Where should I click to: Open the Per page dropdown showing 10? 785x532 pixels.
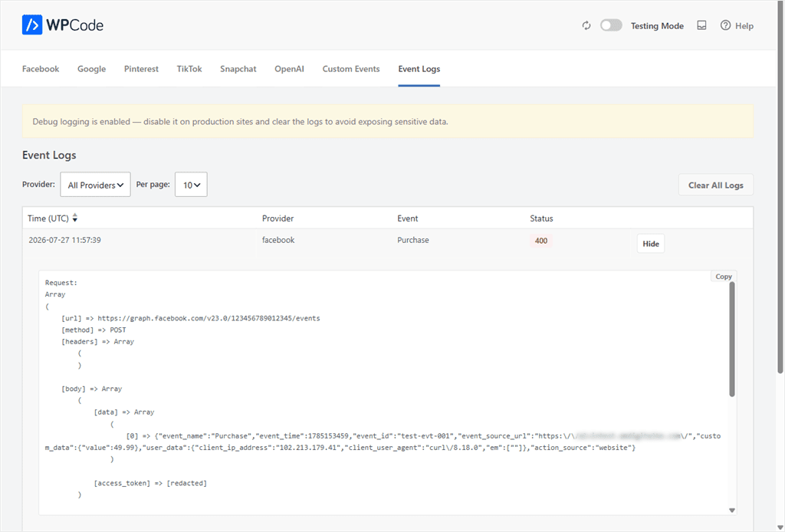pos(191,185)
